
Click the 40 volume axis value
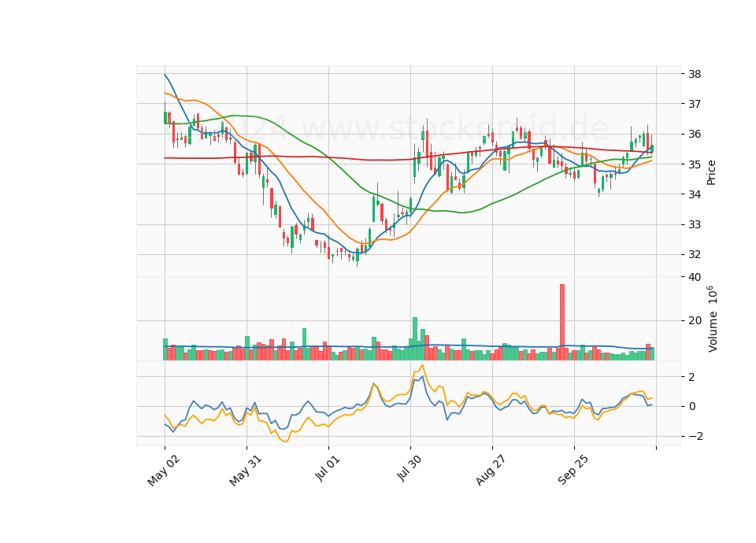[x=695, y=277]
